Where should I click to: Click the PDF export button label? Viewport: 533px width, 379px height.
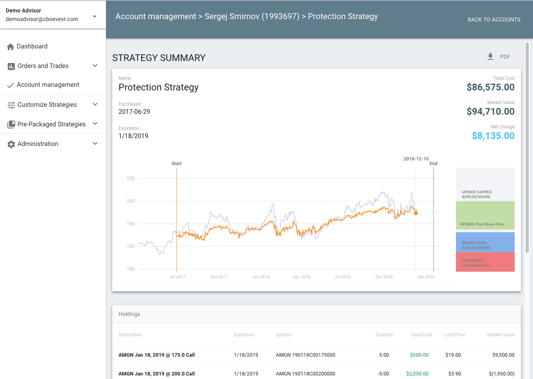(505, 57)
